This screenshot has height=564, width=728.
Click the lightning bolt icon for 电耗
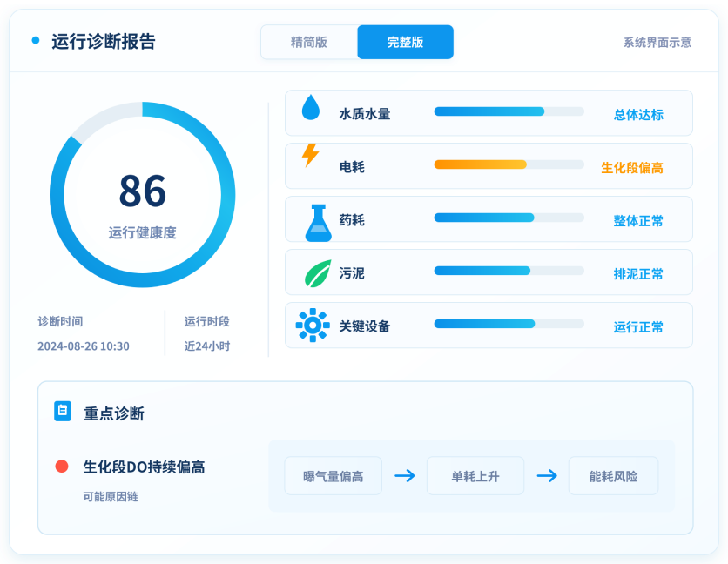pos(311,155)
